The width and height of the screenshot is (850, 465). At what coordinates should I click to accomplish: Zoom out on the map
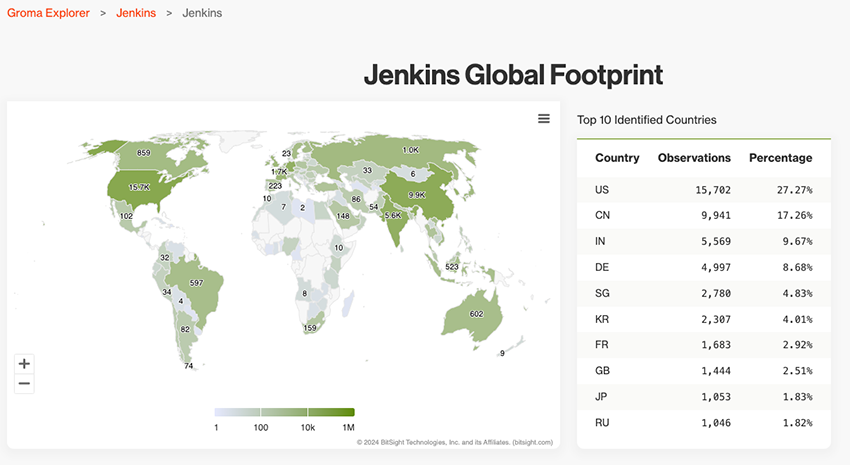[x=24, y=384]
